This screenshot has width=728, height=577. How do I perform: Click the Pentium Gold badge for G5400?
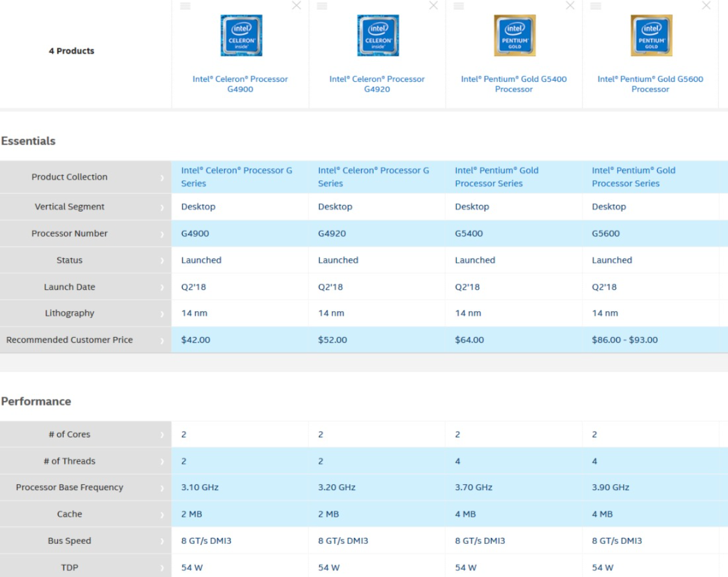pos(515,36)
